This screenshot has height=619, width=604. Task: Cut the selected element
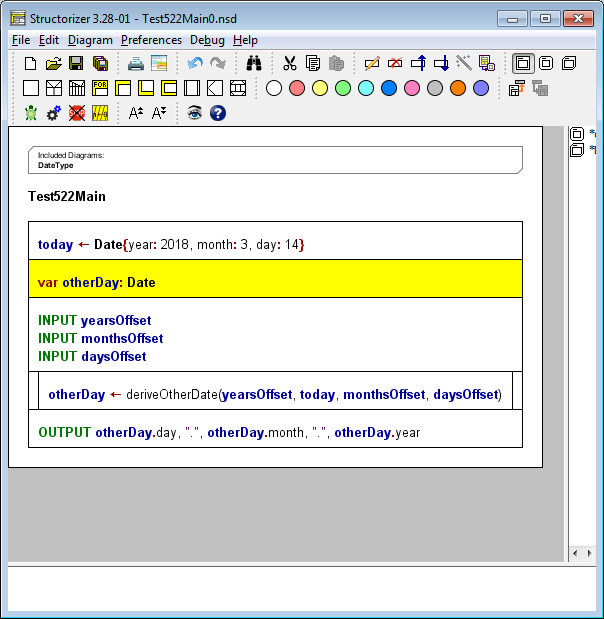(x=290, y=64)
